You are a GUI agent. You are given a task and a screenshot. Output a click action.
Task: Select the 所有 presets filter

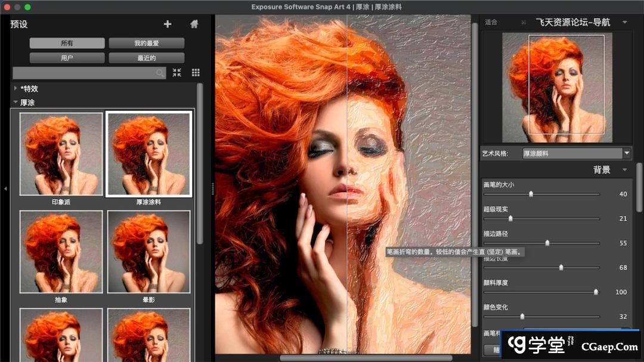[x=67, y=44]
